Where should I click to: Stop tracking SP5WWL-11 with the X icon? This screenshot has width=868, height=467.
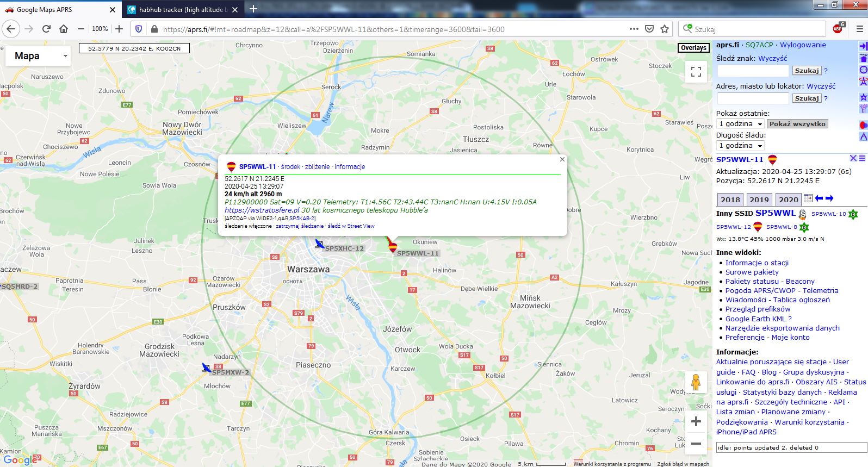pos(853,158)
